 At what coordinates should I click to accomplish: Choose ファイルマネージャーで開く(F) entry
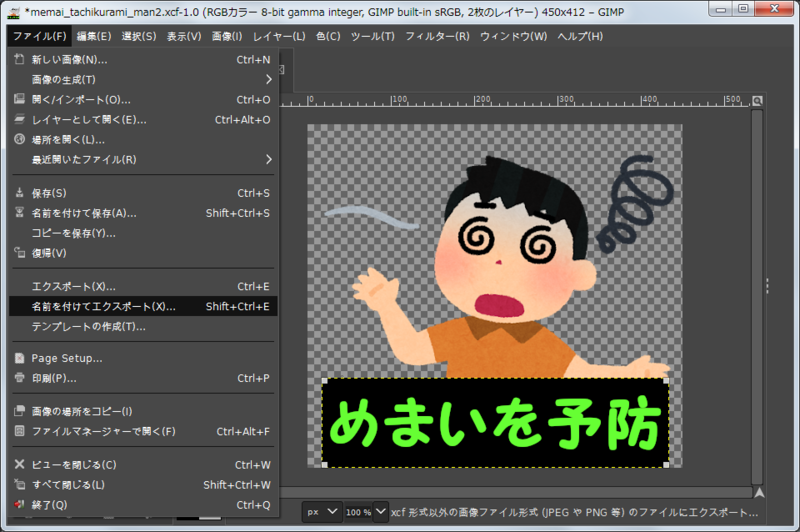pos(143,431)
